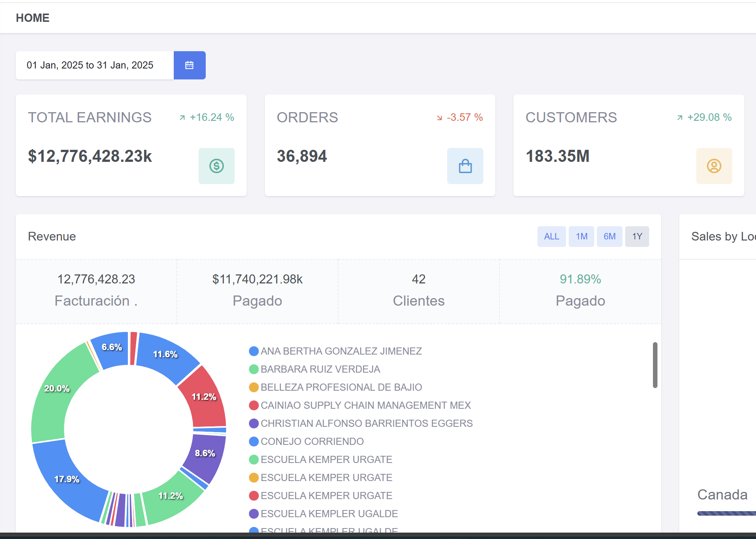Viewport: 756px width, 539px height.
Task: Click the dollar sign earnings icon
Action: tap(216, 166)
